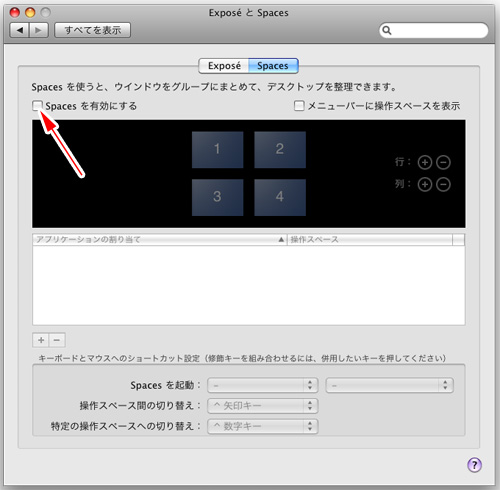Close the window with the red button
The image size is (500, 490).
click(15, 13)
